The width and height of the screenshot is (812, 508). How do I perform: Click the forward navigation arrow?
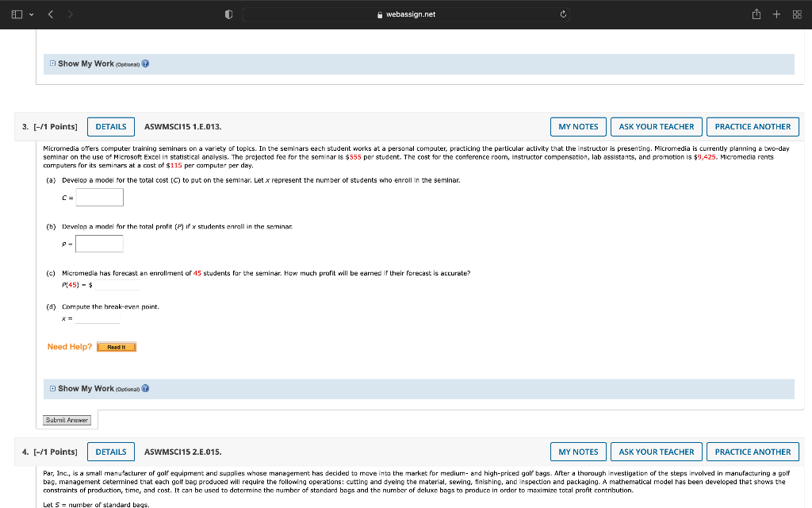(x=71, y=13)
